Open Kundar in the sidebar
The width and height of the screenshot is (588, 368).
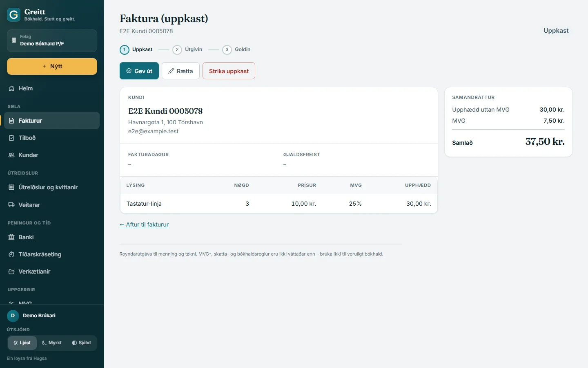click(x=52, y=155)
